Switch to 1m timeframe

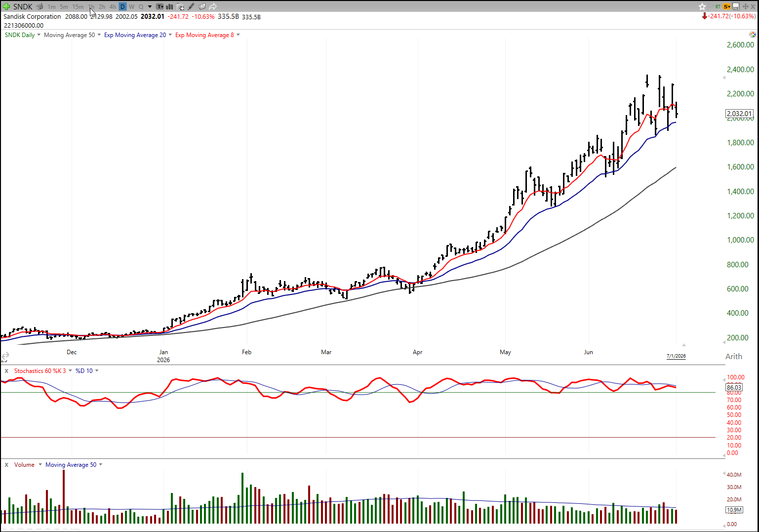51,7
